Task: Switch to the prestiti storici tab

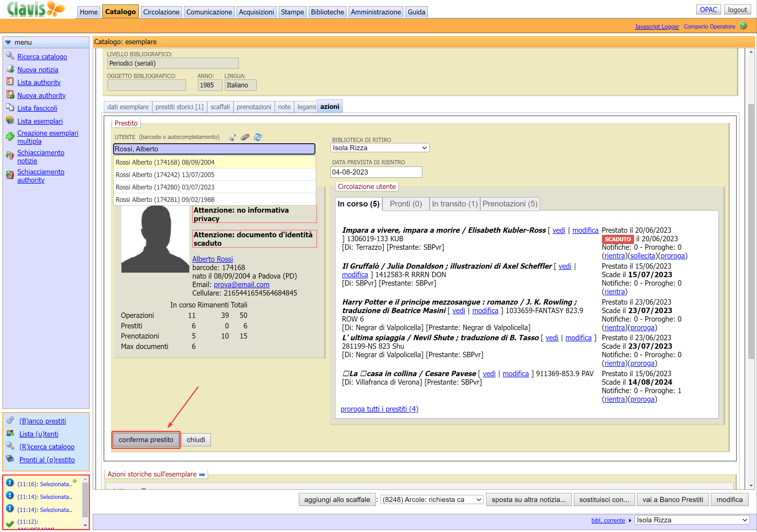Action: point(179,107)
